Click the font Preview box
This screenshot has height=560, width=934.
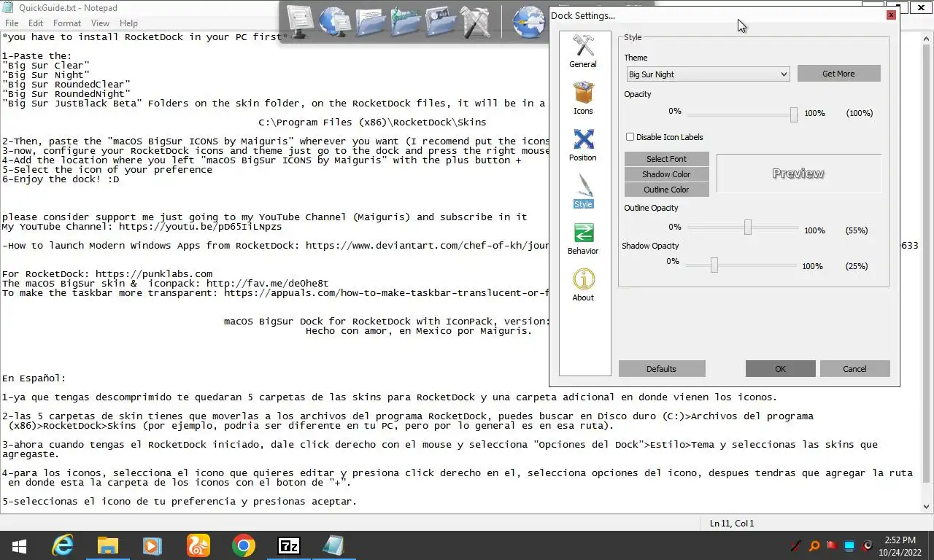(x=798, y=174)
